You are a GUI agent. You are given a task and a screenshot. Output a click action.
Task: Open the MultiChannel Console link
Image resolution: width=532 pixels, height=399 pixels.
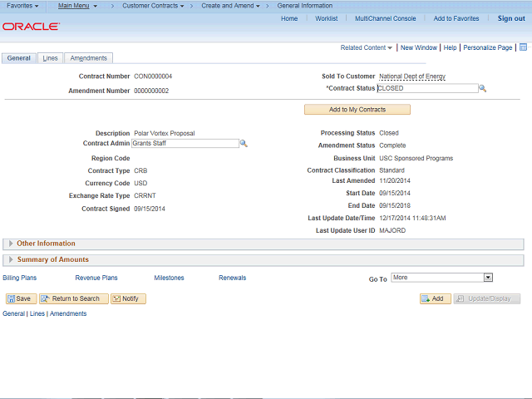coord(385,18)
